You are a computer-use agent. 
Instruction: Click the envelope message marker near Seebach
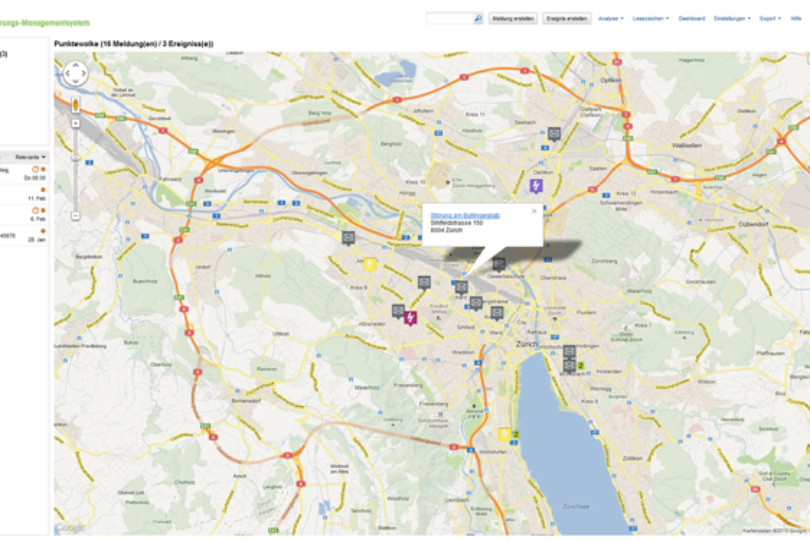pos(554,133)
